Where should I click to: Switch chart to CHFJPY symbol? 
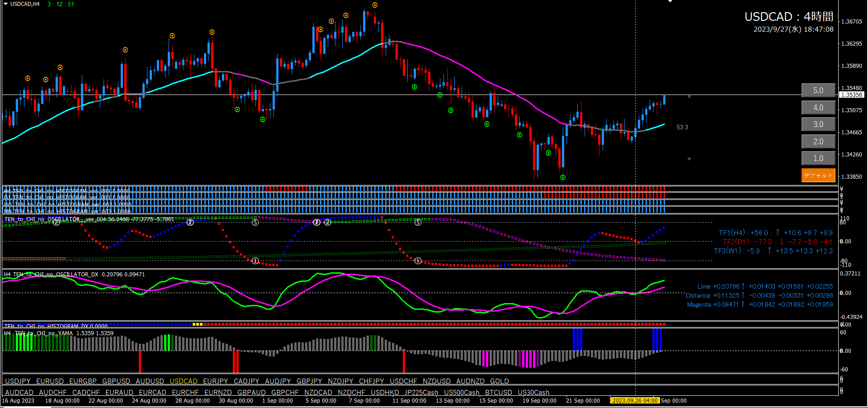372,381
